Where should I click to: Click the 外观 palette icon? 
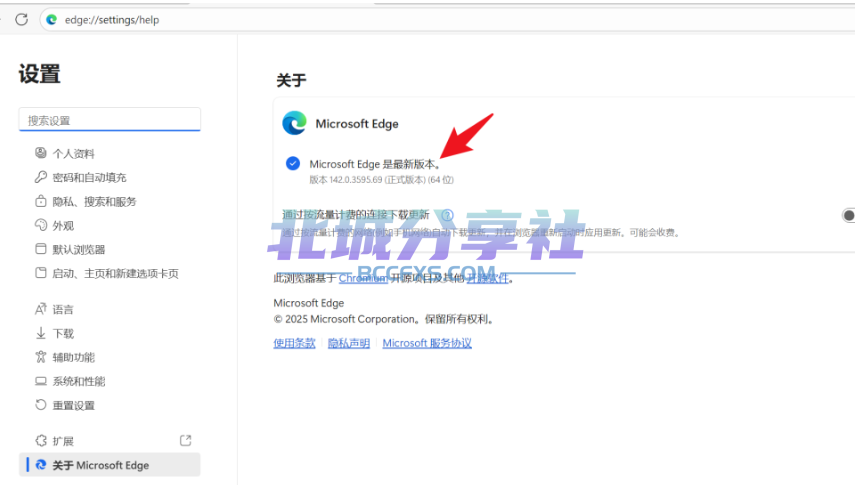pyautogui.click(x=40, y=225)
